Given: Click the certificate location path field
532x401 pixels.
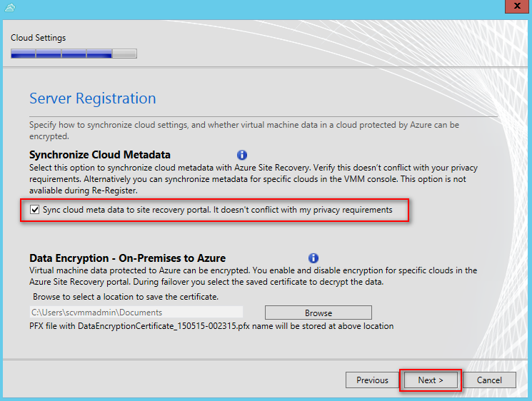Looking at the screenshot, I should [x=136, y=313].
